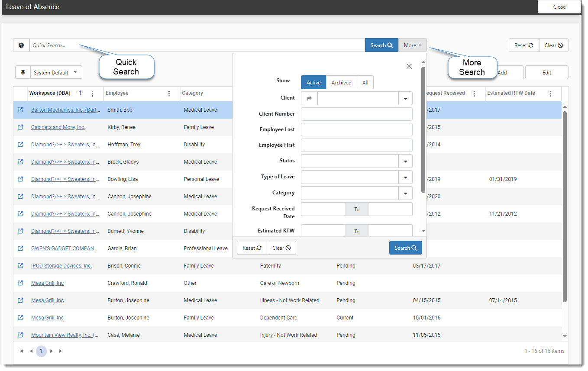The height and width of the screenshot is (371, 588).
Task: Open record icon for Case, Melanie row
Action: point(20,335)
